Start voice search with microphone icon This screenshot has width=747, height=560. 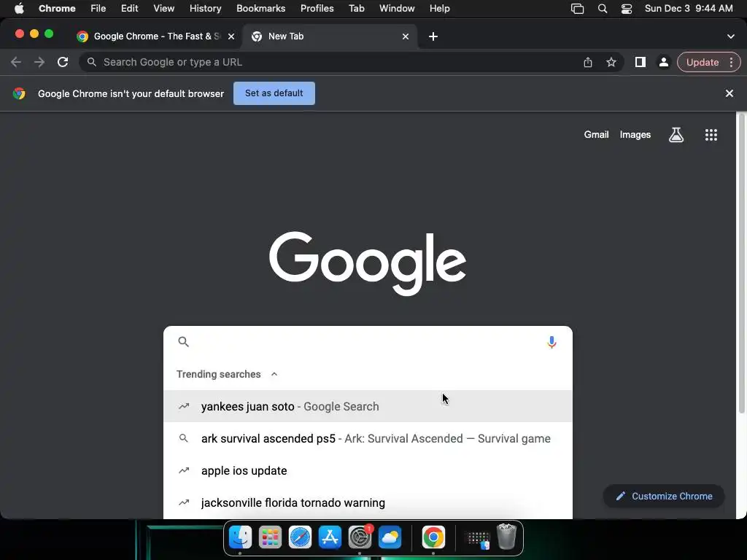coord(551,342)
